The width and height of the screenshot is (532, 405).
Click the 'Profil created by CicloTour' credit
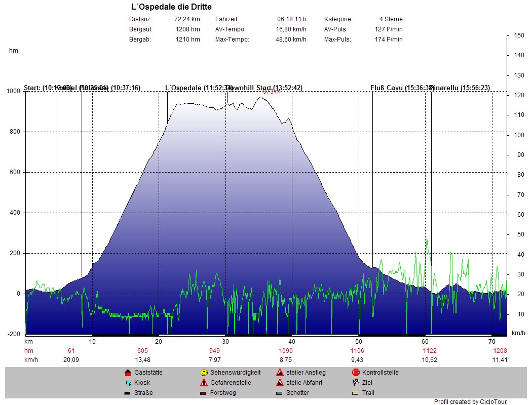(x=470, y=402)
